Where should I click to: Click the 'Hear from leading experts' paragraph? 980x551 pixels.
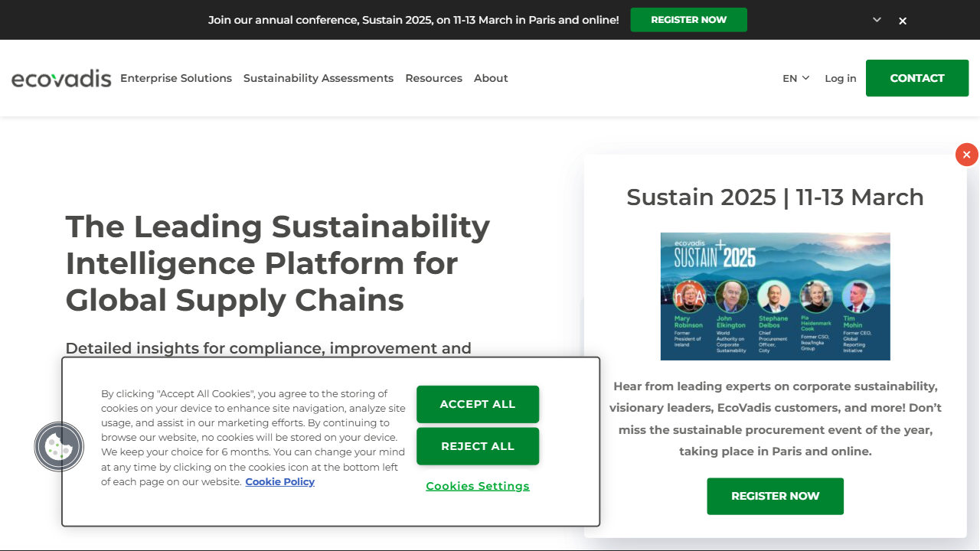coord(776,419)
